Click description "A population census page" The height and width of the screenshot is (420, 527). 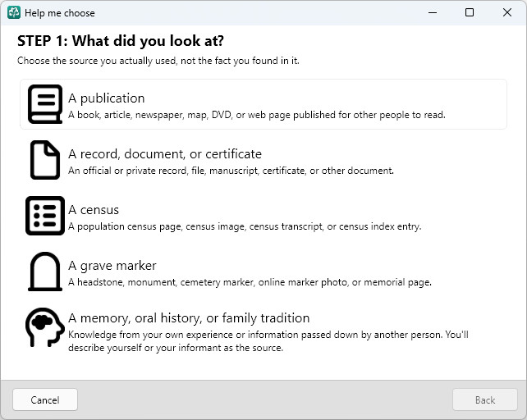click(245, 226)
